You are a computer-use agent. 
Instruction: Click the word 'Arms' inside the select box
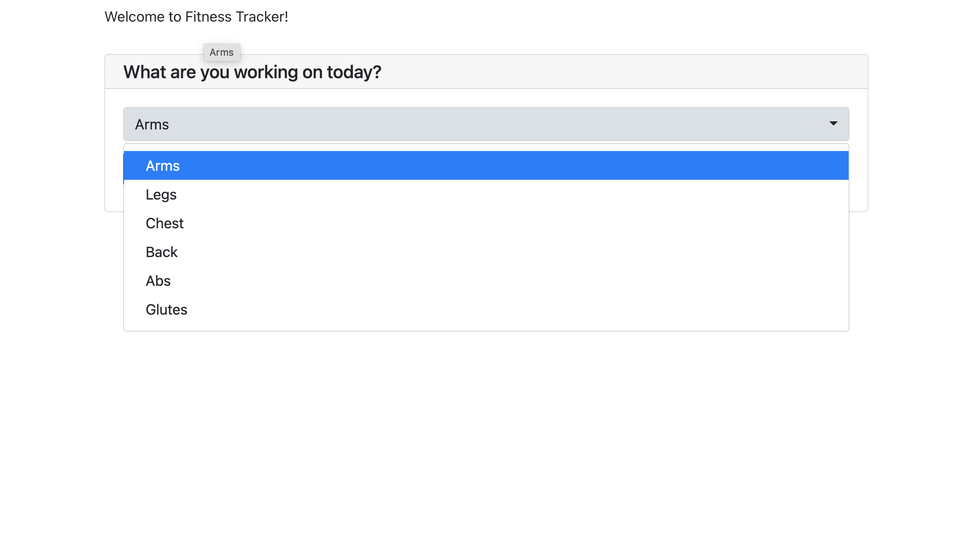(152, 124)
